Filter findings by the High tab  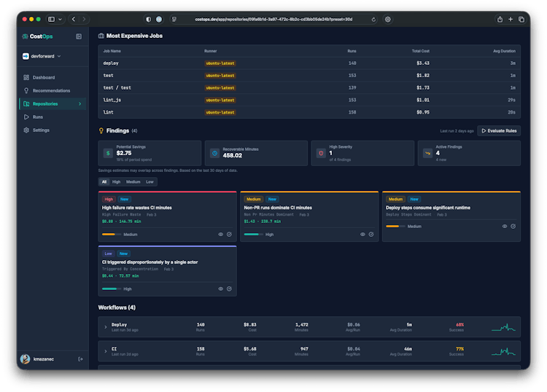click(116, 181)
